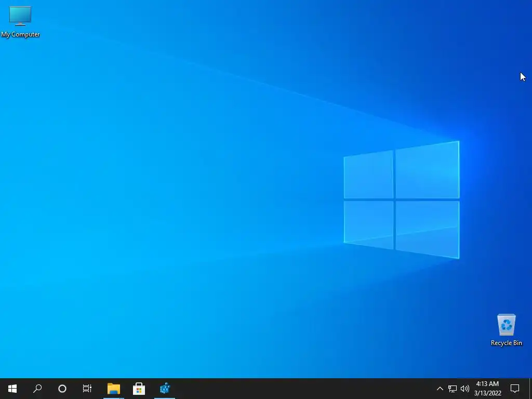Image resolution: width=532 pixels, height=399 pixels.
Task: Open network status tray icon
Action: click(x=453, y=389)
